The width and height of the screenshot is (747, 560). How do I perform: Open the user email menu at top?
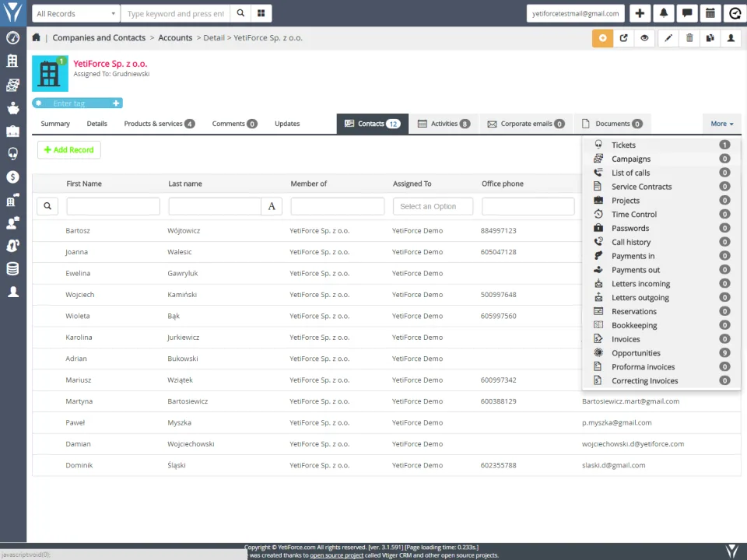coord(576,13)
